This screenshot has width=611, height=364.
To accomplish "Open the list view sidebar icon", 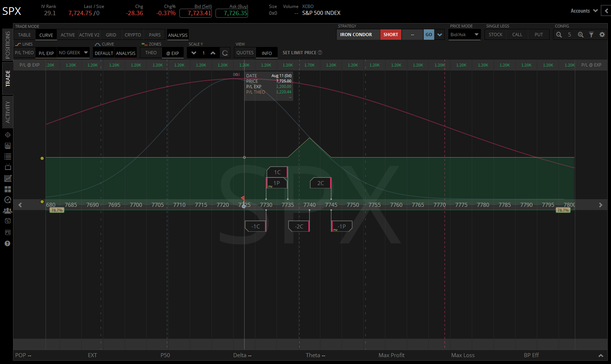I will pyautogui.click(x=8, y=157).
